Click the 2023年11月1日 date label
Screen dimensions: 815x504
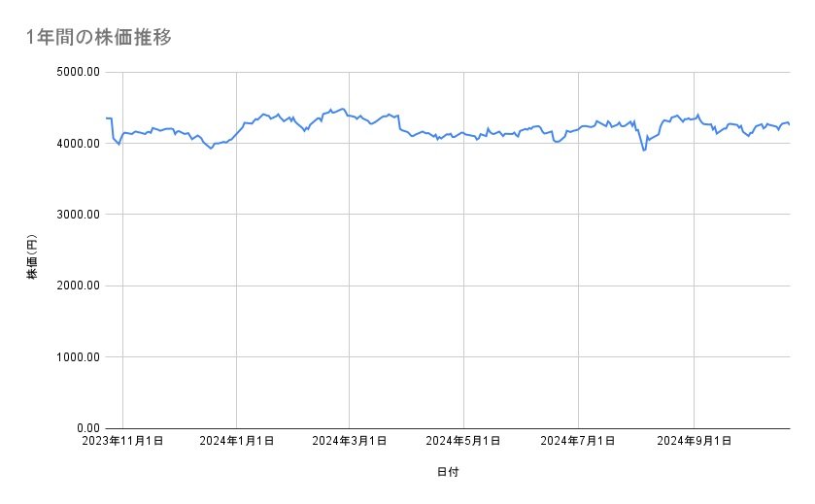pyautogui.click(x=122, y=442)
